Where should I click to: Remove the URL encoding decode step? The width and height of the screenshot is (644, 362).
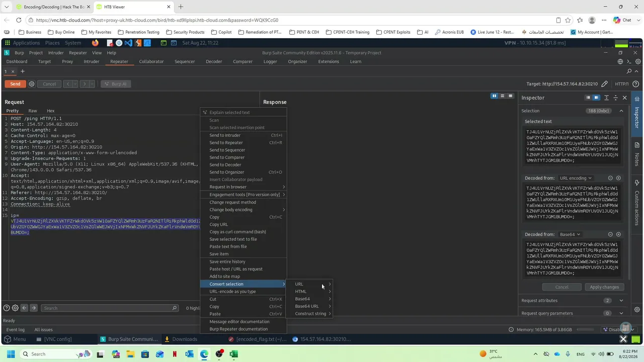(x=610, y=178)
